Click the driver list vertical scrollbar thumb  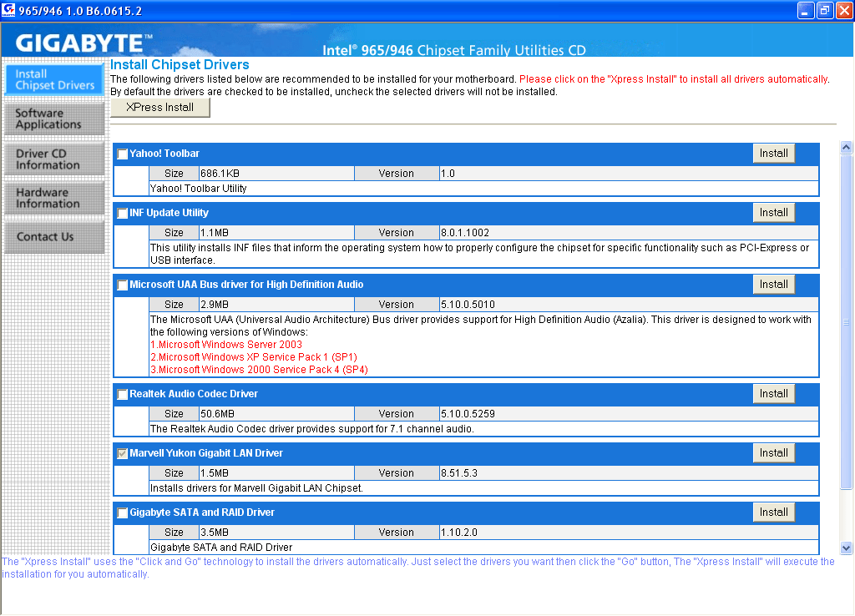[846, 321]
